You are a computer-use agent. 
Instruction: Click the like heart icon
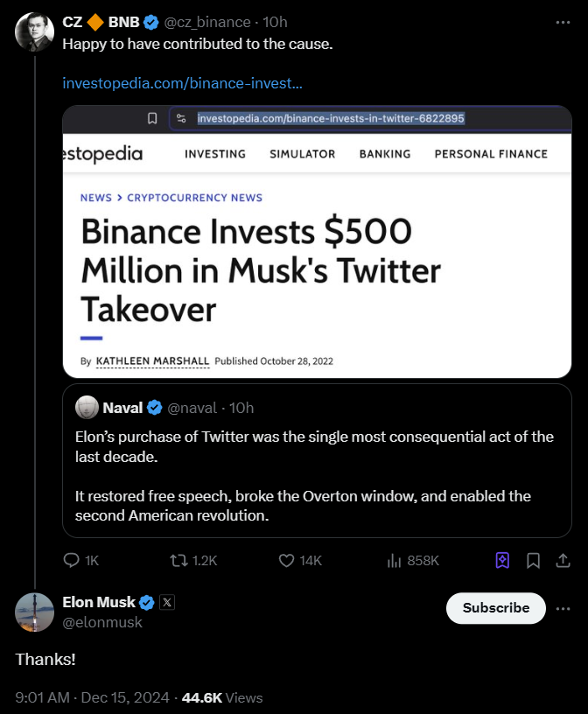pos(285,561)
